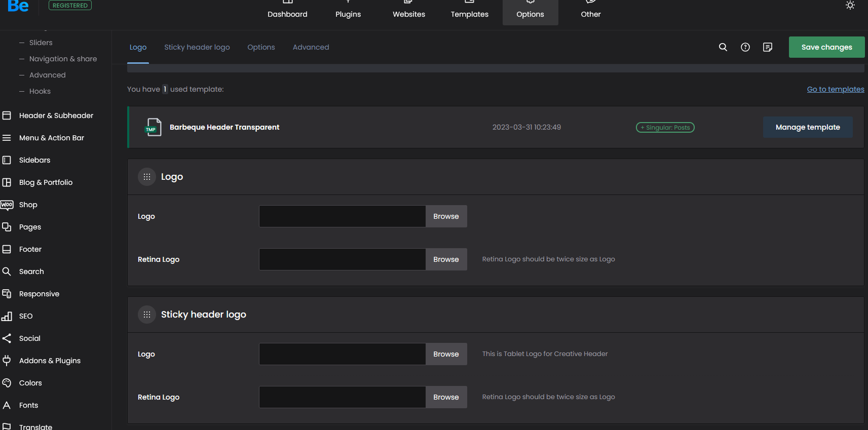Click the Social share icon
Viewport: 868px width, 430px height.
(x=7, y=338)
